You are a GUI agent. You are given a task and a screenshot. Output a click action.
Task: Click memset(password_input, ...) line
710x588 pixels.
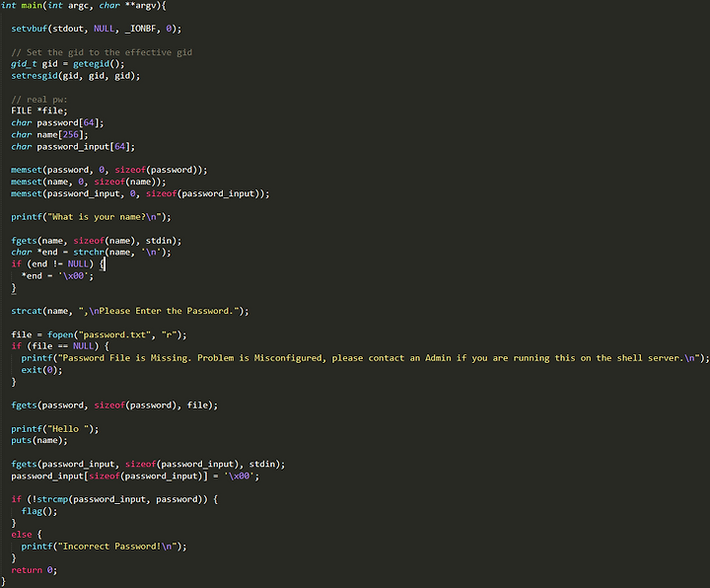(140, 194)
